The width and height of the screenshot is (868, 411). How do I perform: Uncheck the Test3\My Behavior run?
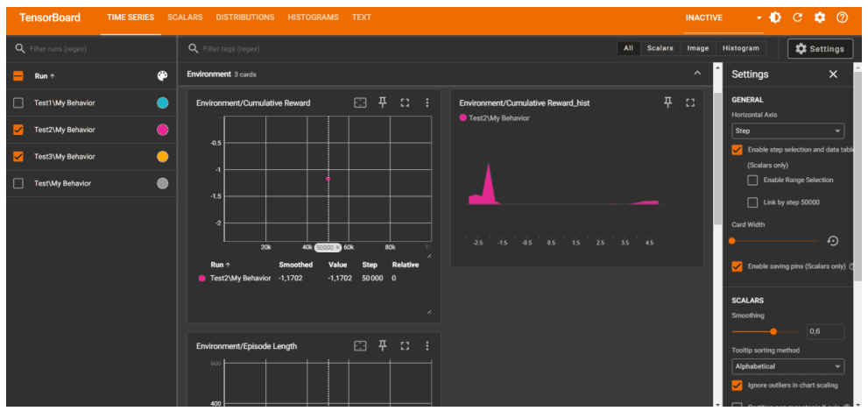[18, 157]
